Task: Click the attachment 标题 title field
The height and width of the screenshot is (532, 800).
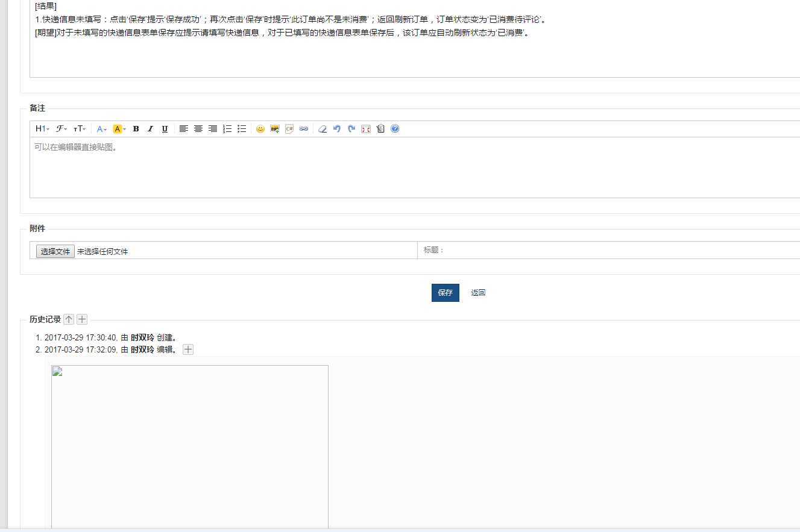Action: coord(609,250)
